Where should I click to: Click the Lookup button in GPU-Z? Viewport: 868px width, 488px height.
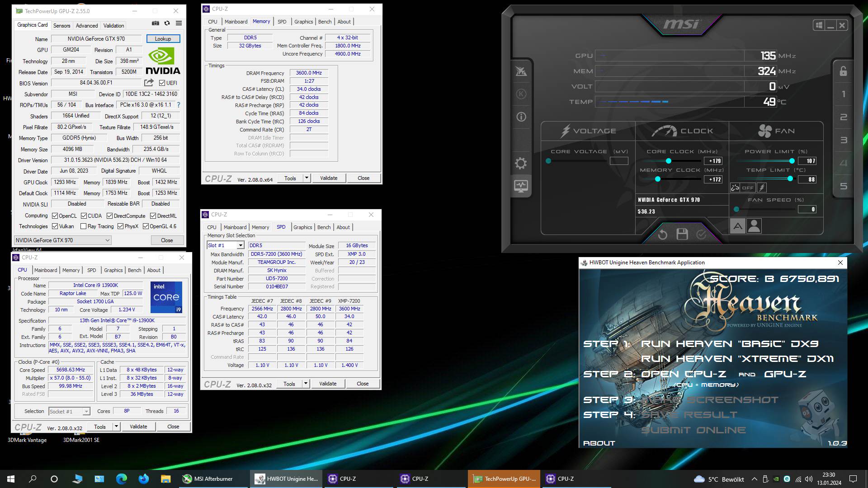163,39
